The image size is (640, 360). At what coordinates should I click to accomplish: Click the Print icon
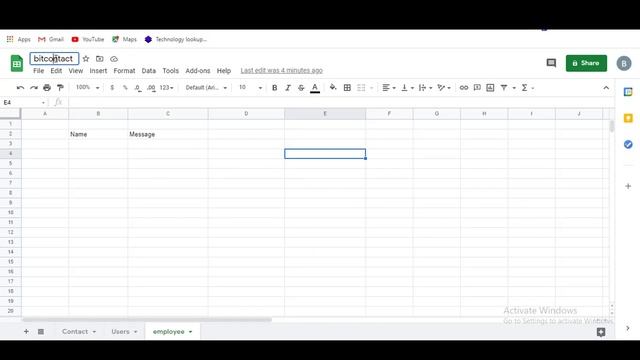click(x=47, y=88)
